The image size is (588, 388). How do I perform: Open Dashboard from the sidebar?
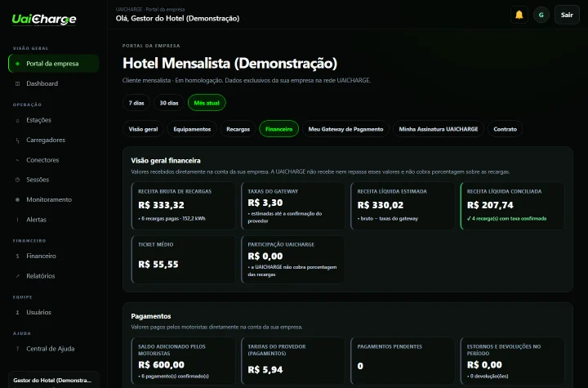click(x=54, y=83)
